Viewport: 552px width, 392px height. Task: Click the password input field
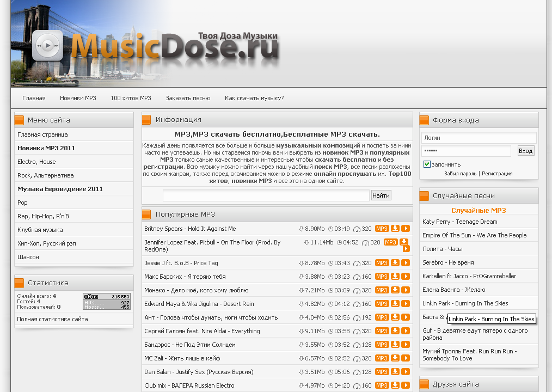click(x=466, y=151)
